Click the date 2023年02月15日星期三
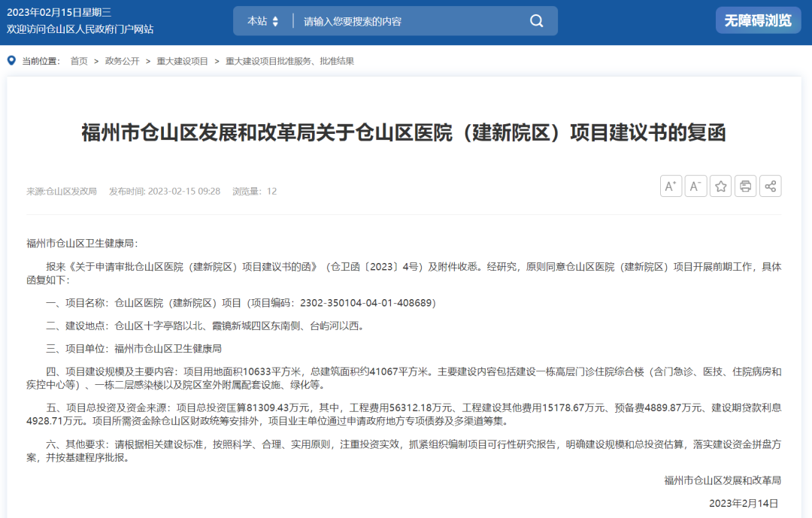 (x=59, y=13)
